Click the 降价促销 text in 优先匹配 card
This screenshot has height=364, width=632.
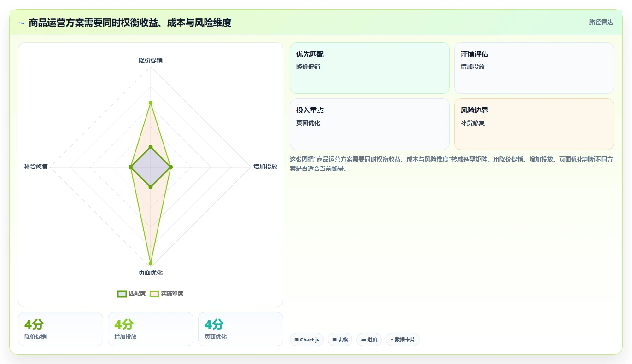pos(308,67)
